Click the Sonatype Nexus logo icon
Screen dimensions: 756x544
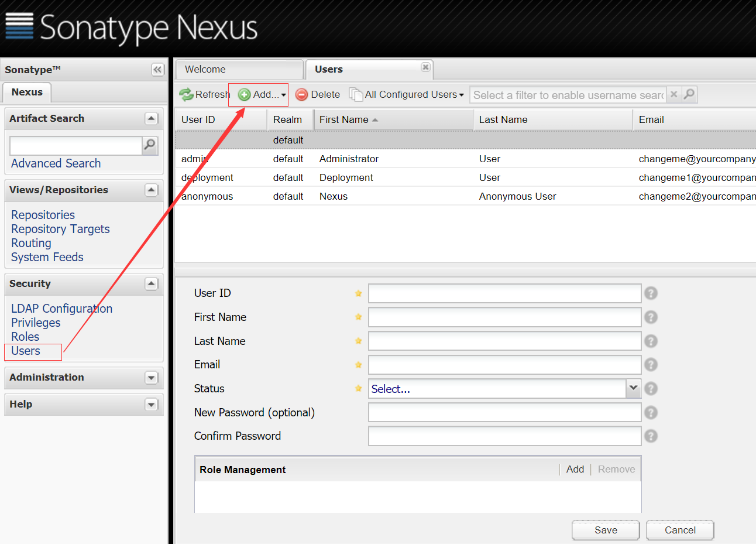tap(19, 26)
